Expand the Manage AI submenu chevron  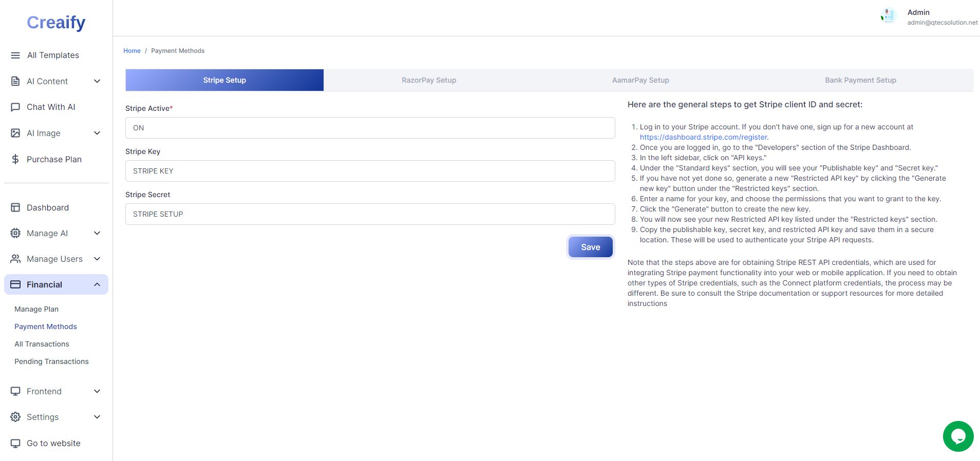pos(97,233)
